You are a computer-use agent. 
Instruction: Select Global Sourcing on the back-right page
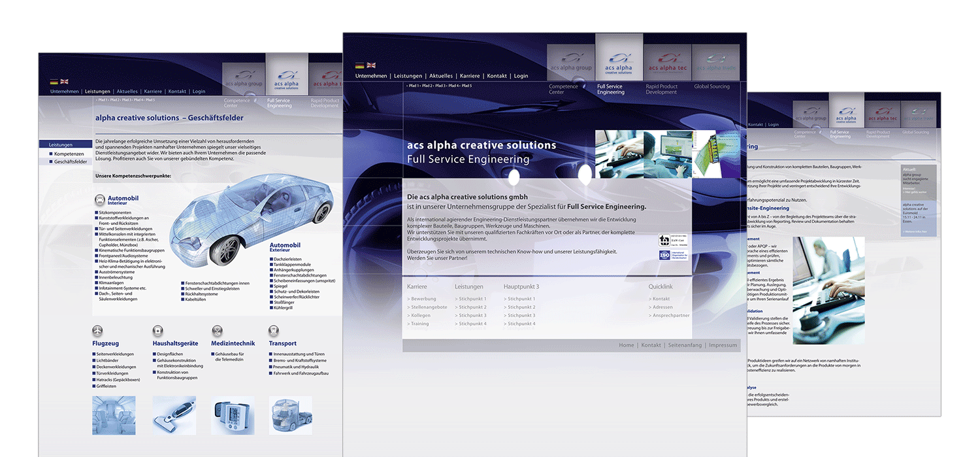pos(915,132)
